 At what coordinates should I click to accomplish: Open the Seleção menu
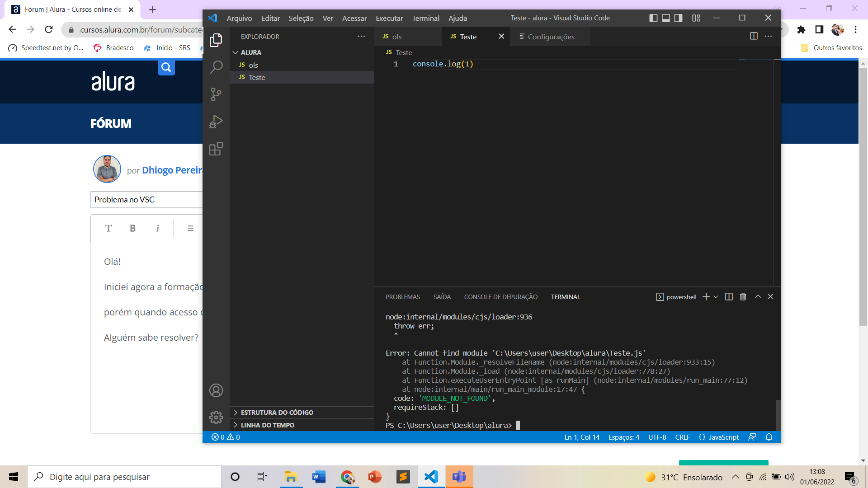[301, 18]
